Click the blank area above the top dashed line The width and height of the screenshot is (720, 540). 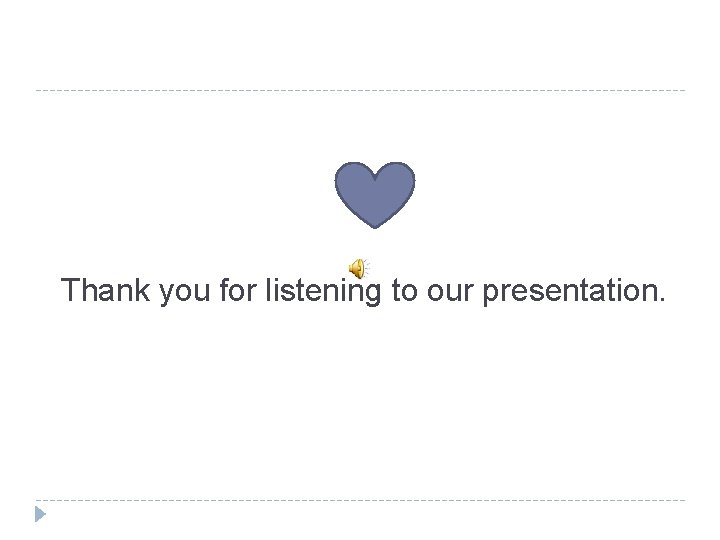pos(360,45)
